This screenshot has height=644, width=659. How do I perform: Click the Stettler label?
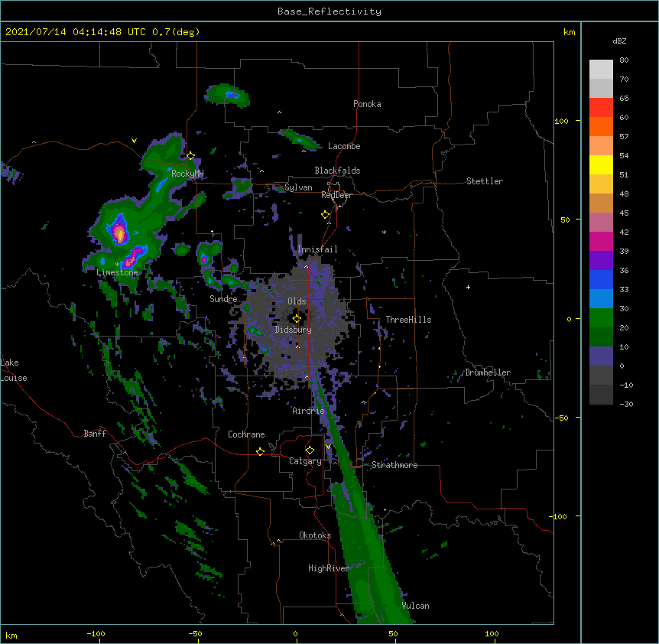coord(484,181)
